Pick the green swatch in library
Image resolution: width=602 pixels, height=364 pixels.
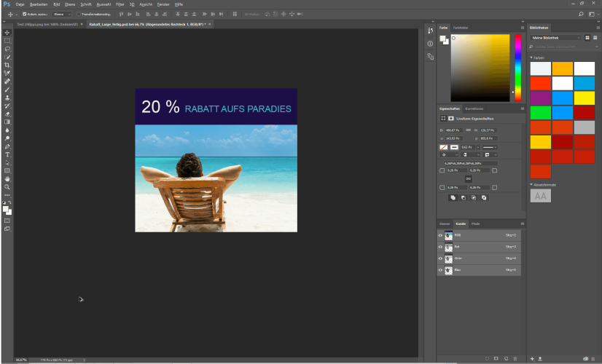point(541,113)
